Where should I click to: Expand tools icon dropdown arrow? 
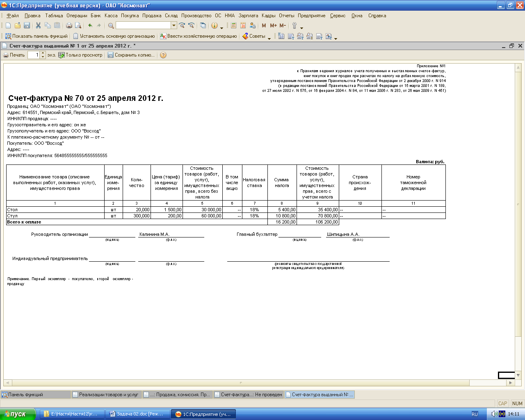coord(302,27)
